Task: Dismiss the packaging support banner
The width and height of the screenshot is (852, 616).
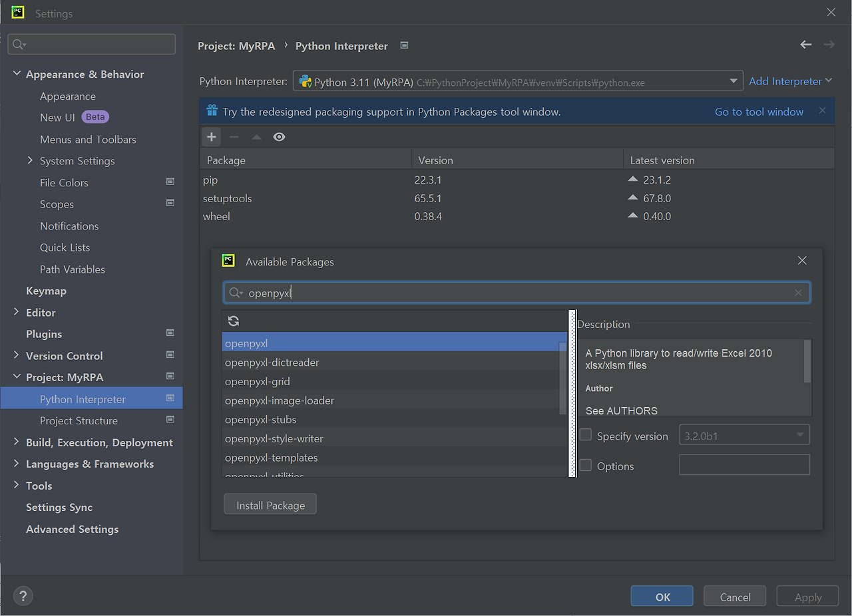Action: pyautogui.click(x=822, y=111)
